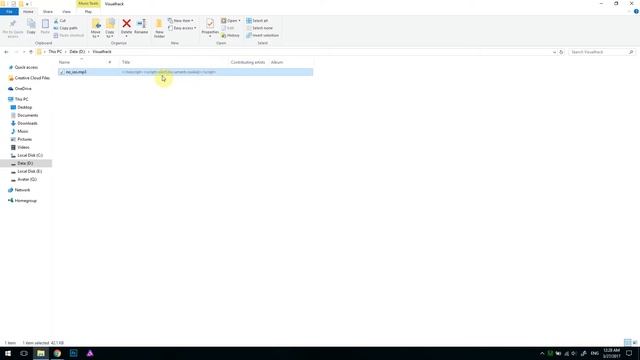Click the Music Tools contextual tab
Screen dimensions: 640x360
tap(88, 3)
